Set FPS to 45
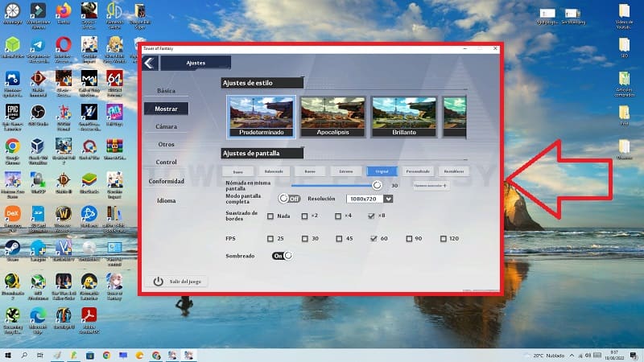Viewport: 644px width, 362px height. tap(339, 238)
